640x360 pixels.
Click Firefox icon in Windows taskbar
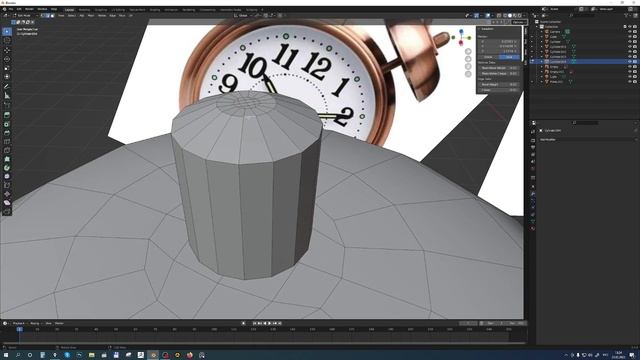pyautogui.click(x=190, y=355)
